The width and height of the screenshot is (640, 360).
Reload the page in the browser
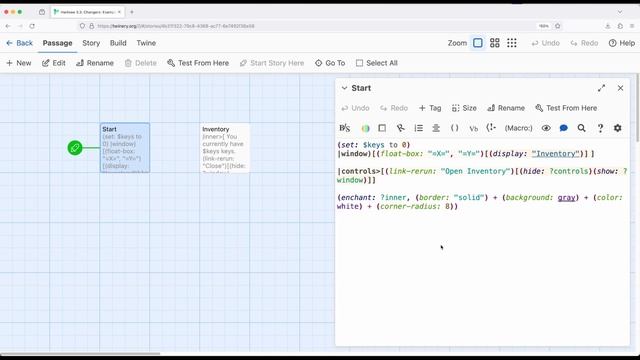tap(32, 26)
